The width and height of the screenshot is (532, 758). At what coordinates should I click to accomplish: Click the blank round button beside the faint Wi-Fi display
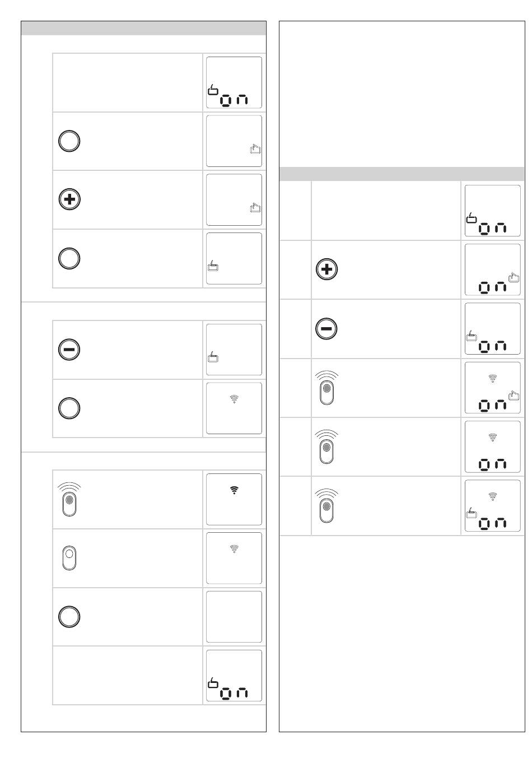pyautogui.click(x=69, y=408)
